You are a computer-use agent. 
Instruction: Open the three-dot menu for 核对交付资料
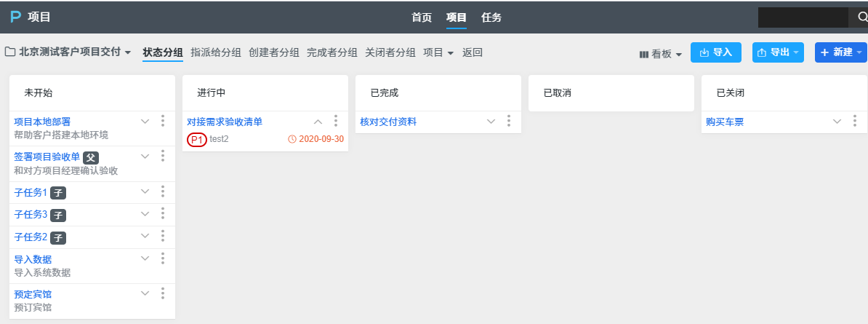(509, 121)
